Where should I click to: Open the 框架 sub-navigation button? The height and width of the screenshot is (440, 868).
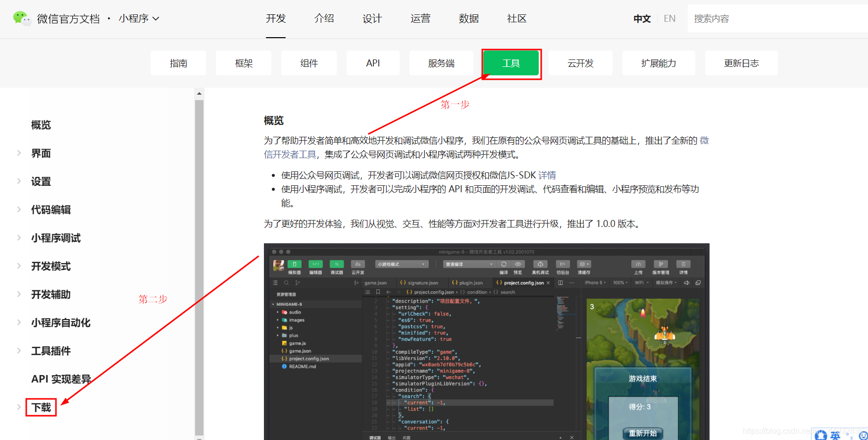coord(244,63)
